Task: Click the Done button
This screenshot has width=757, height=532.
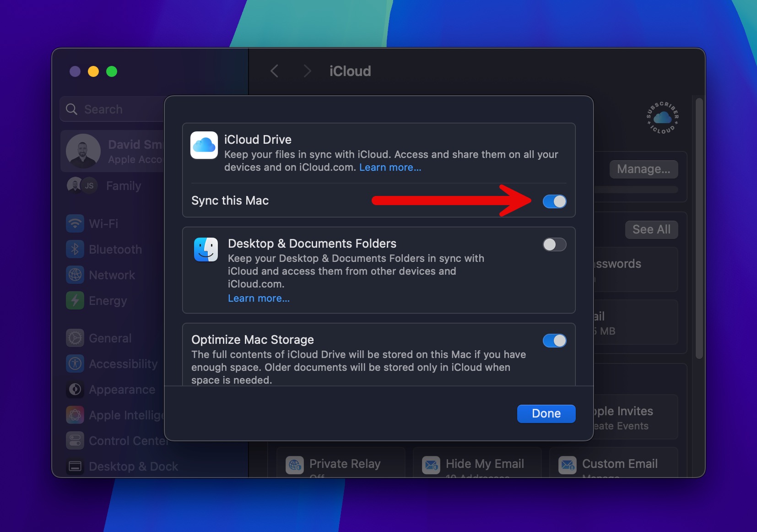Action: pos(546,413)
